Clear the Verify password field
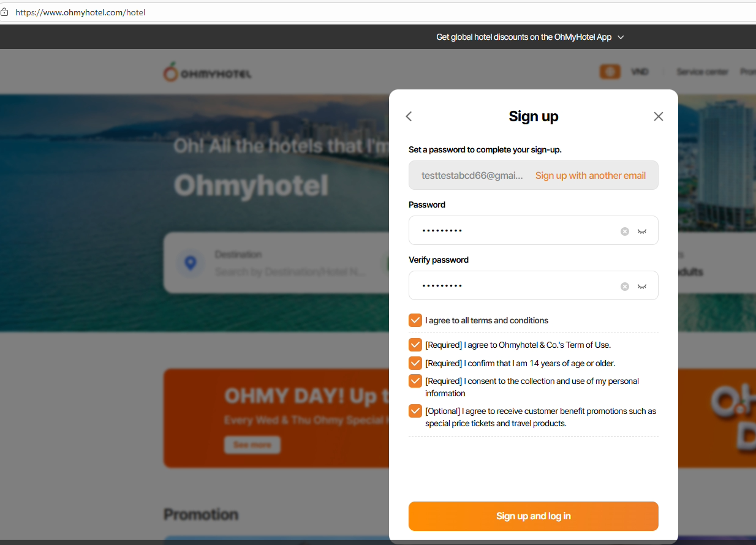Viewport: 756px width, 545px height. [625, 287]
